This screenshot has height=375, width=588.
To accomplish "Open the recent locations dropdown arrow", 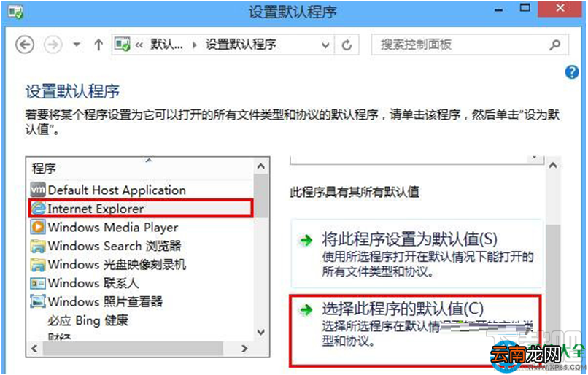I will tap(77, 45).
